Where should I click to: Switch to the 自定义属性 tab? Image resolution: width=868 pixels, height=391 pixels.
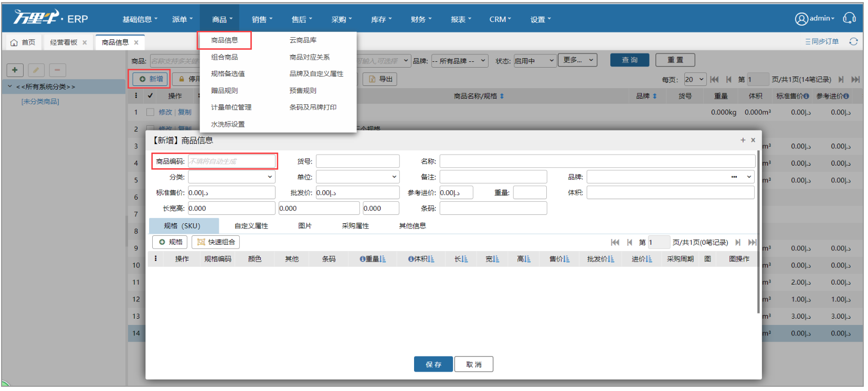[251, 226]
